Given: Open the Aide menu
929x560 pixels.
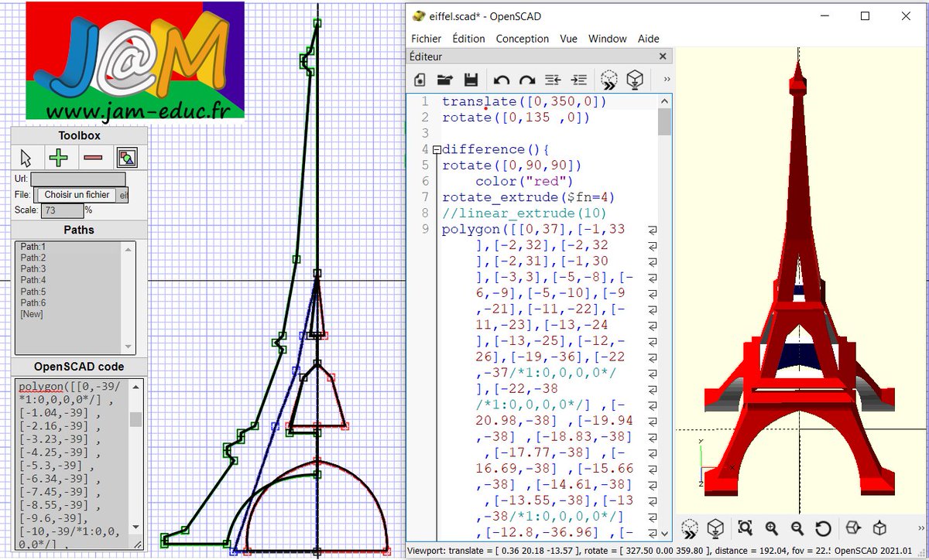Looking at the screenshot, I should click(x=649, y=39).
